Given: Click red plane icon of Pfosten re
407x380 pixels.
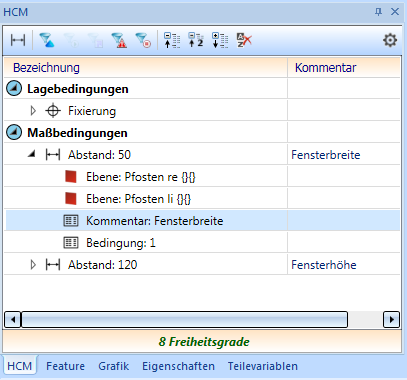Looking at the screenshot, I should coord(71,177).
